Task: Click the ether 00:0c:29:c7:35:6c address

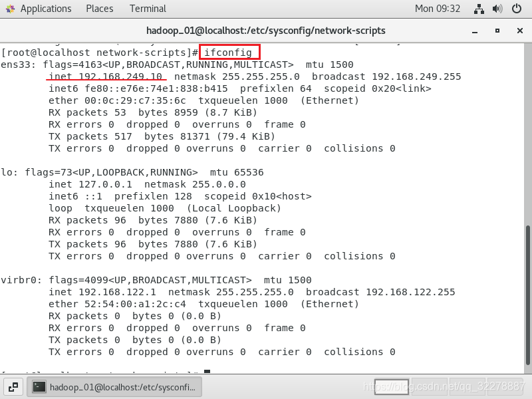Action: click(117, 100)
